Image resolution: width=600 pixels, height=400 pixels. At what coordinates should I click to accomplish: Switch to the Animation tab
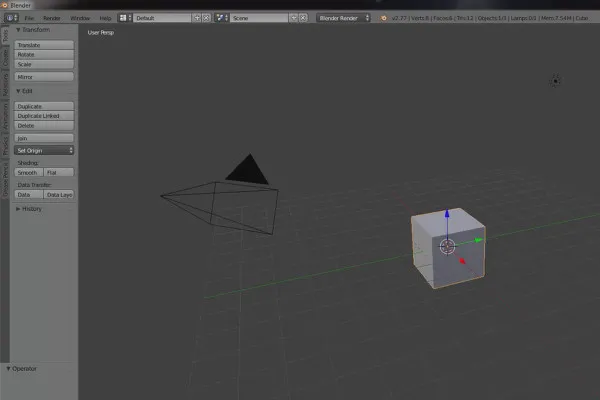[5, 116]
